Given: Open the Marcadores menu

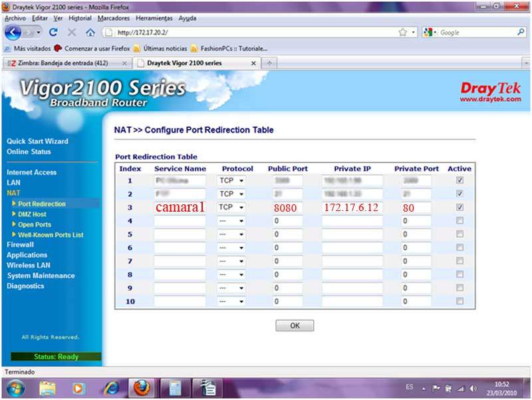Looking at the screenshot, I should click(114, 19).
